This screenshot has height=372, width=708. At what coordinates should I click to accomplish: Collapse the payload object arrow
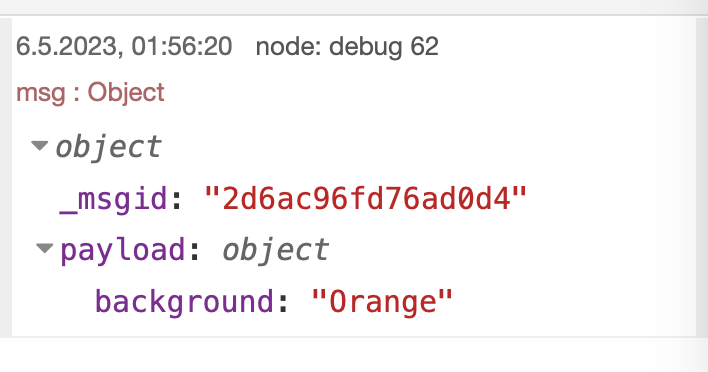44,248
